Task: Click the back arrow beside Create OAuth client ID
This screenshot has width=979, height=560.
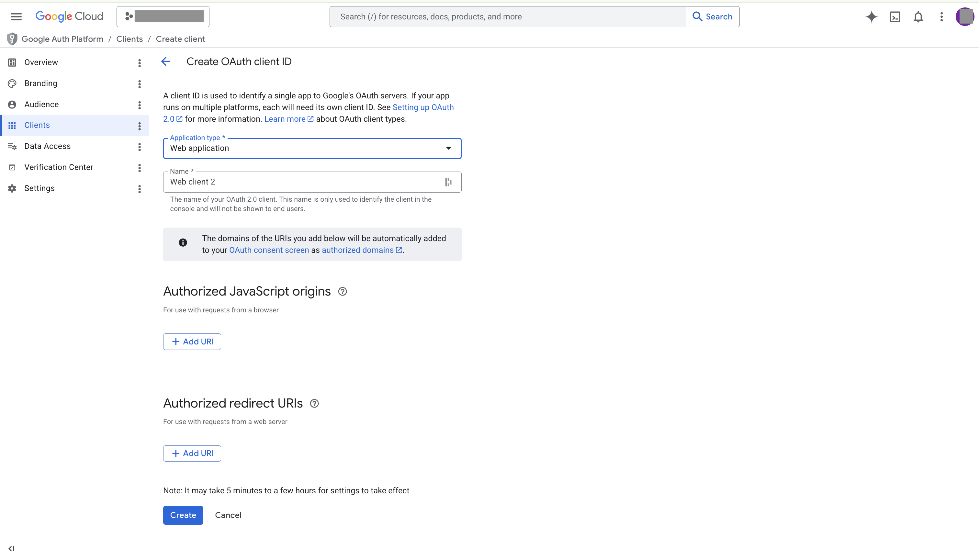Action: pyautogui.click(x=165, y=62)
